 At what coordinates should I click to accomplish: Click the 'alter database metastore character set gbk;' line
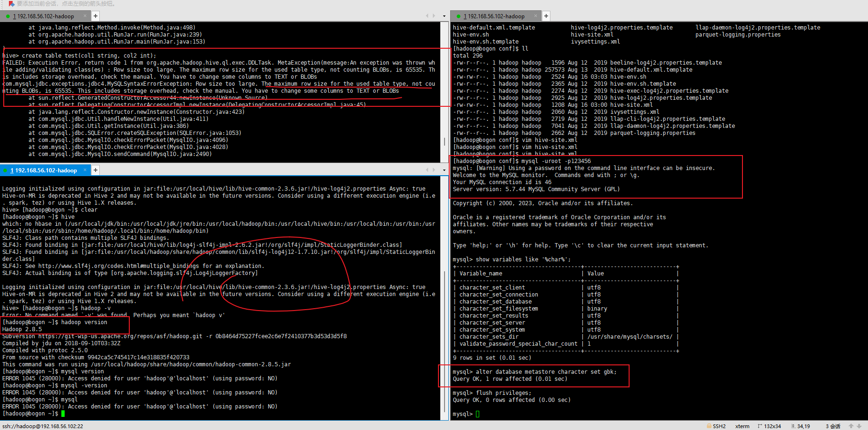pos(534,372)
